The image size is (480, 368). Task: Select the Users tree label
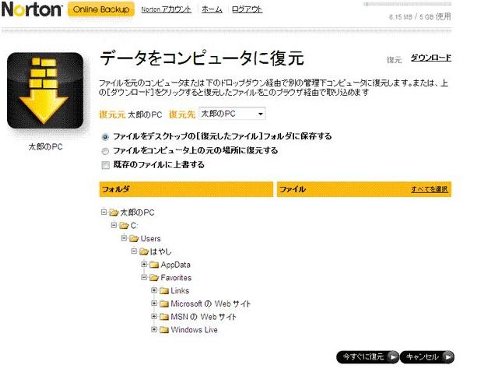[150, 239]
